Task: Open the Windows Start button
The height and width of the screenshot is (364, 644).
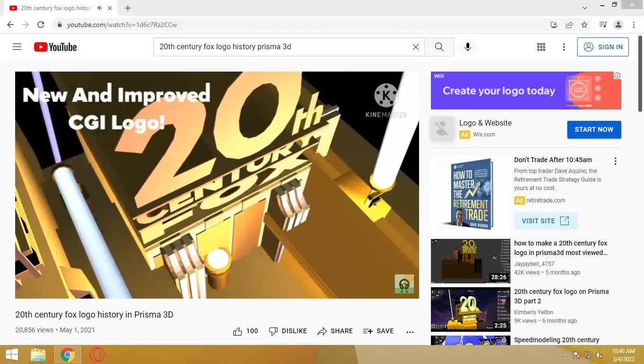Action: pyautogui.click(x=11, y=355)
